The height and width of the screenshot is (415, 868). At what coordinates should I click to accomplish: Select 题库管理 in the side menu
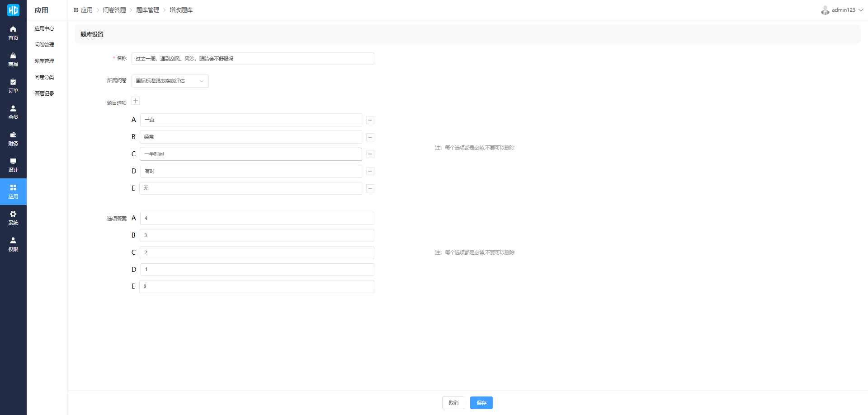click(x=44, y=61)
